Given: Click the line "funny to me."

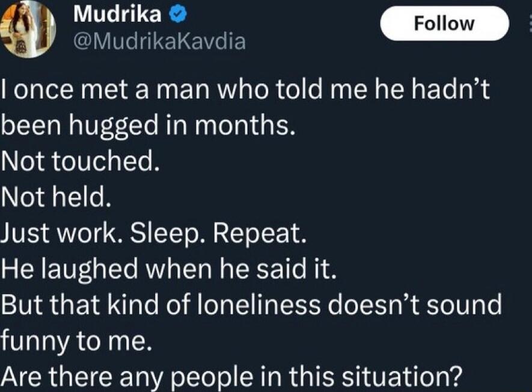Looking at the screenshot, I should coord(76,341).
